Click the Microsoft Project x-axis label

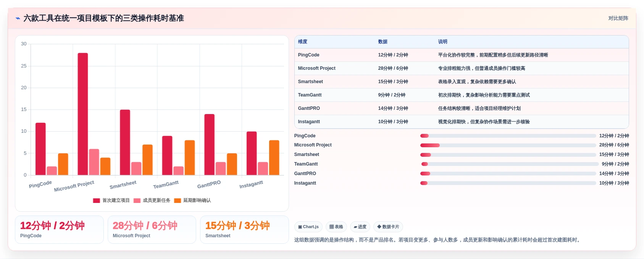tap(74, 186)
